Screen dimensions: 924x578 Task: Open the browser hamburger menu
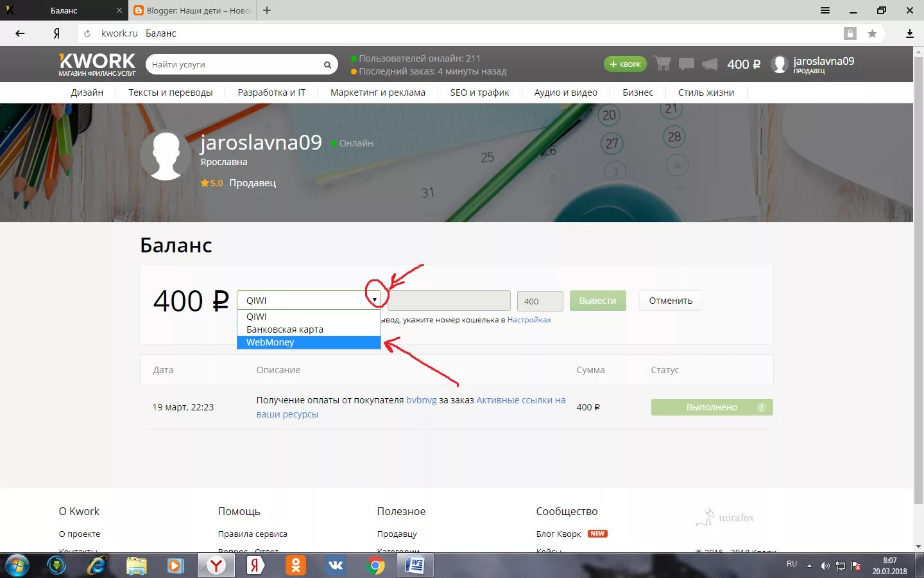click(x=825, y=10)
